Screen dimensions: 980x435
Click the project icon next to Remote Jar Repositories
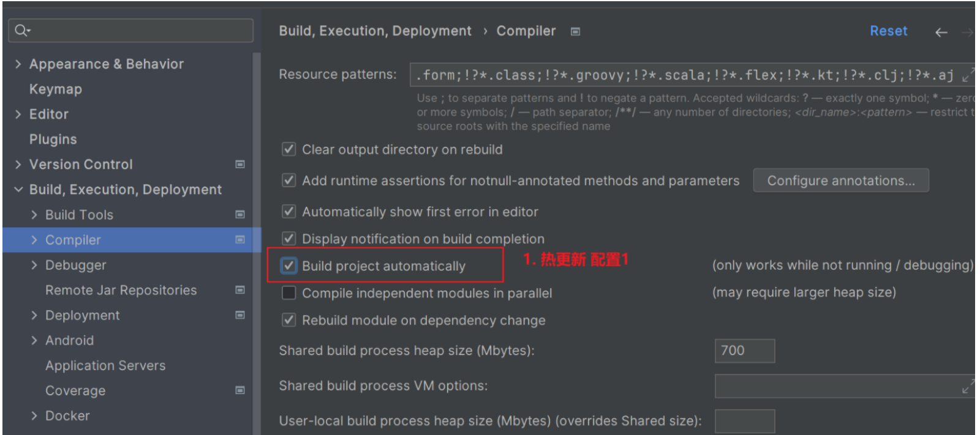click(x=240, y=289)
